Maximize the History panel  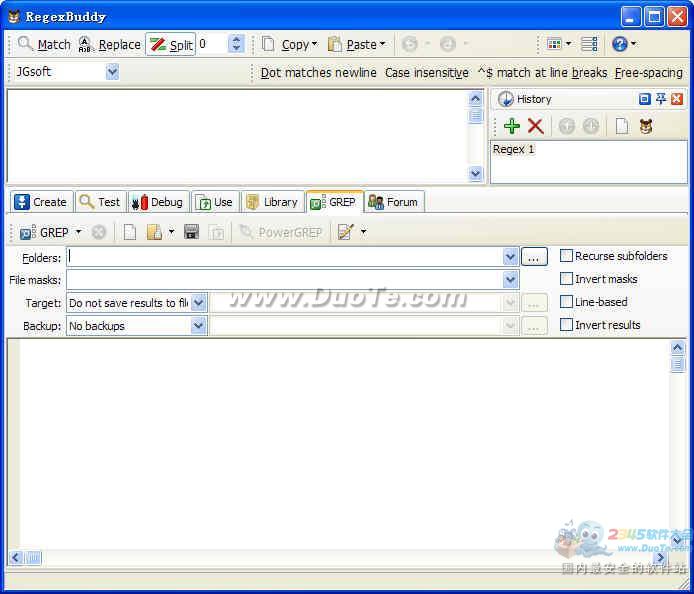click(x=645, y=99)
